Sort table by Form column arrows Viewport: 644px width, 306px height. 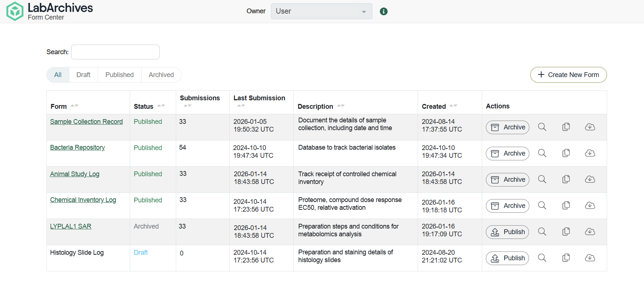click(x=74, y=106)
